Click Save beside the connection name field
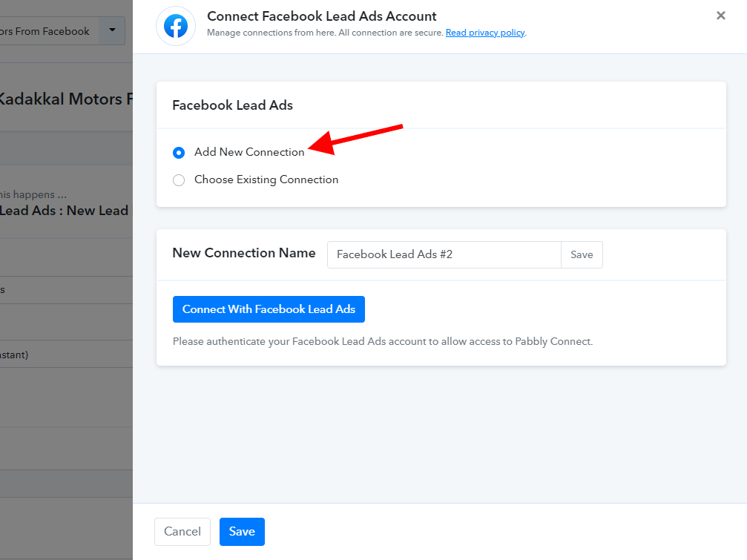Image resolution: width=747 pixels, height=560 pixels. 582,254
